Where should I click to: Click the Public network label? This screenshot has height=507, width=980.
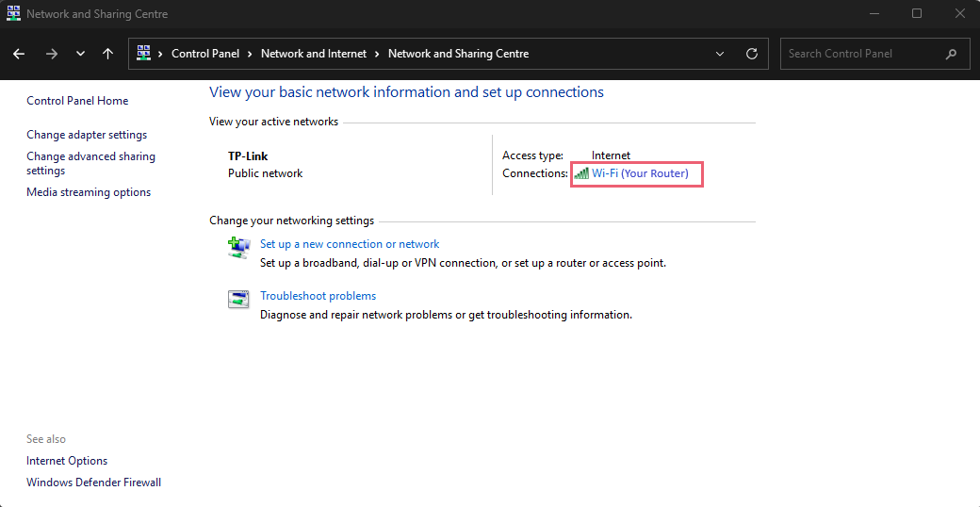(265, 173)
